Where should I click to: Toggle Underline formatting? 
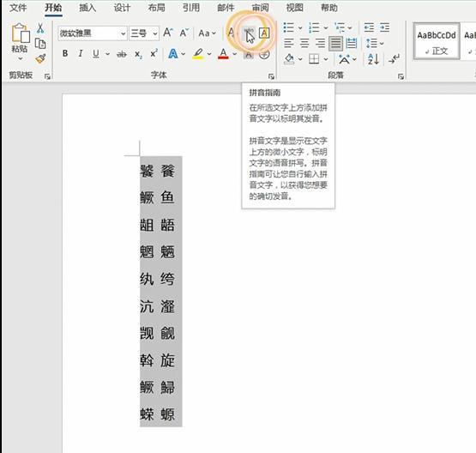point(96,54)
